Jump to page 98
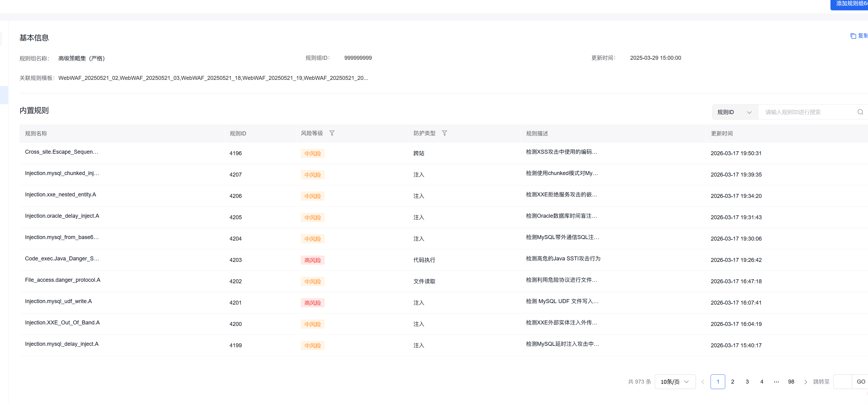Image resolution: width=868 pixels, height=404 pixels. point(791,381)
